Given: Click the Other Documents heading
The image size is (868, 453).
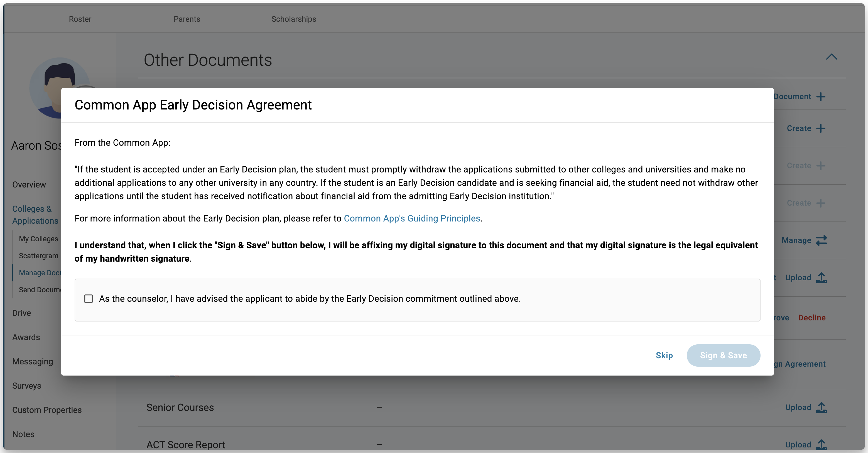Looking at the screenshot, I should tap(208, 60).
